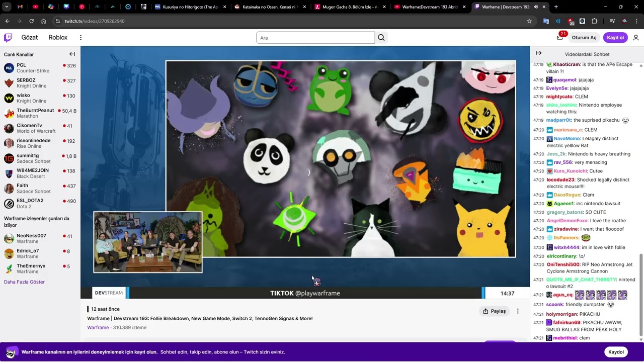Image resolution: width=644 pixels, height=362 pixels.
Task: Open a new browser tab
Action: (x=556, y=7)
